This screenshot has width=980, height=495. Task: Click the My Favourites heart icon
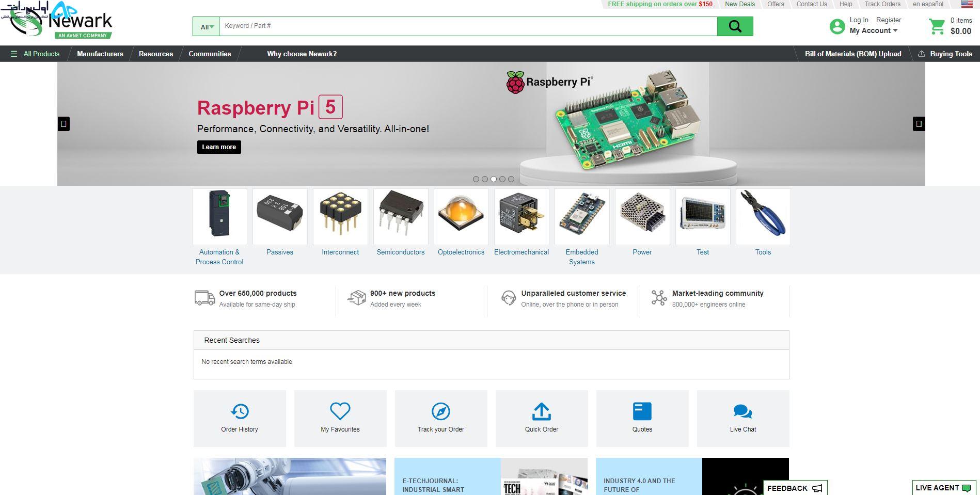point(340,411)
